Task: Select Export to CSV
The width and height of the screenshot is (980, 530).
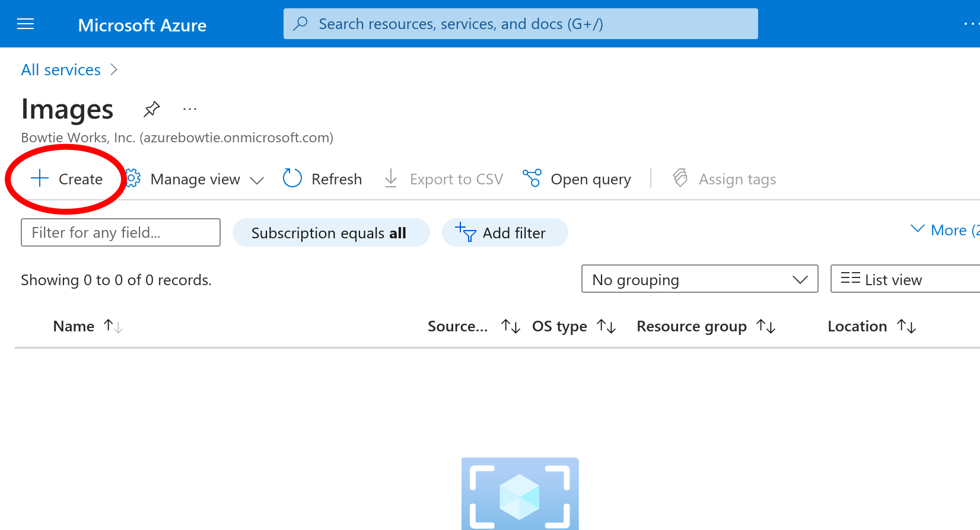Action: point(444,179)
